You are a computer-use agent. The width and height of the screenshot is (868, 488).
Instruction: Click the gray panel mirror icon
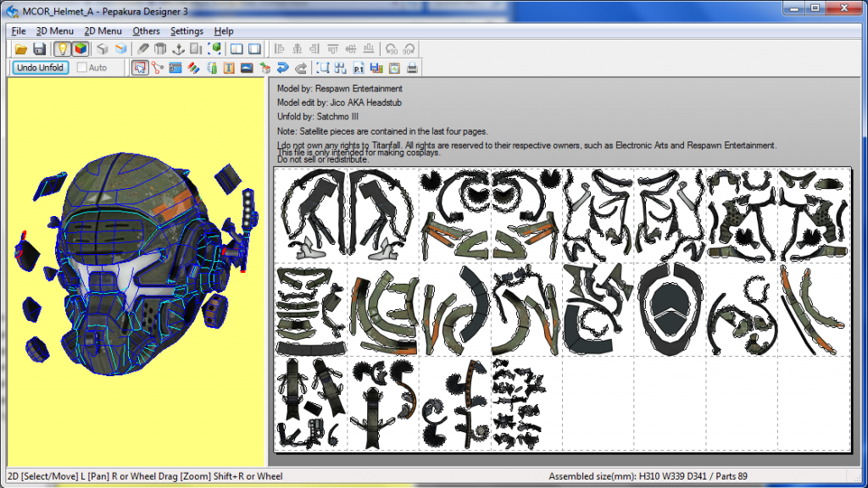point(196,49)
